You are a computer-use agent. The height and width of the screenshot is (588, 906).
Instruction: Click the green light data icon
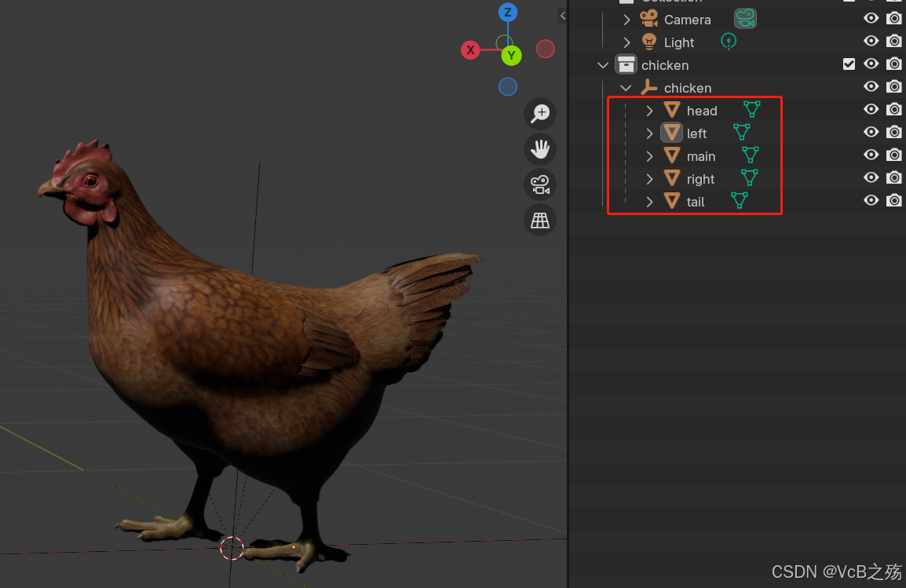pyautogui.click(x=729, y=41)
